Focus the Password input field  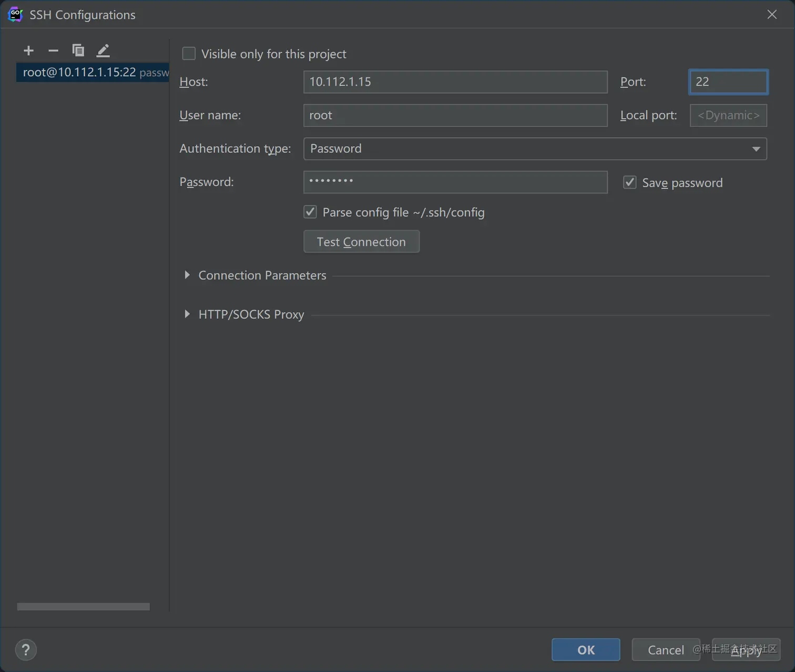tap(455, 182)
